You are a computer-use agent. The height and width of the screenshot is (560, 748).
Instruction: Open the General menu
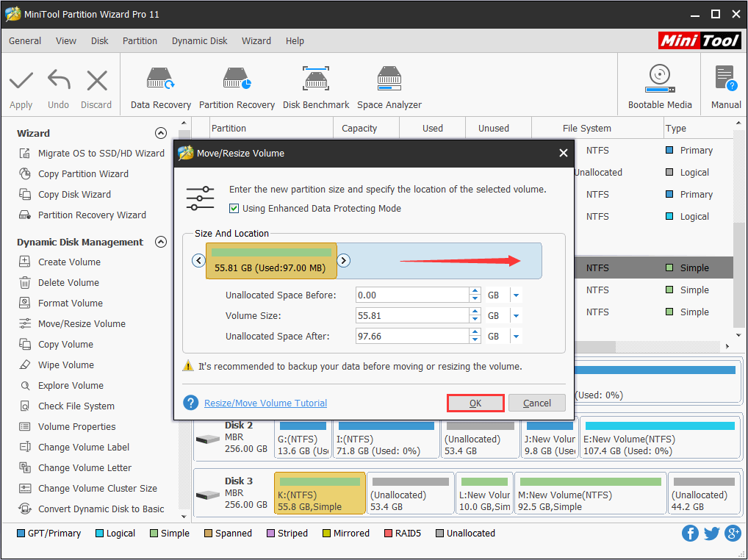pyautogui.click(x=25, y=41)
